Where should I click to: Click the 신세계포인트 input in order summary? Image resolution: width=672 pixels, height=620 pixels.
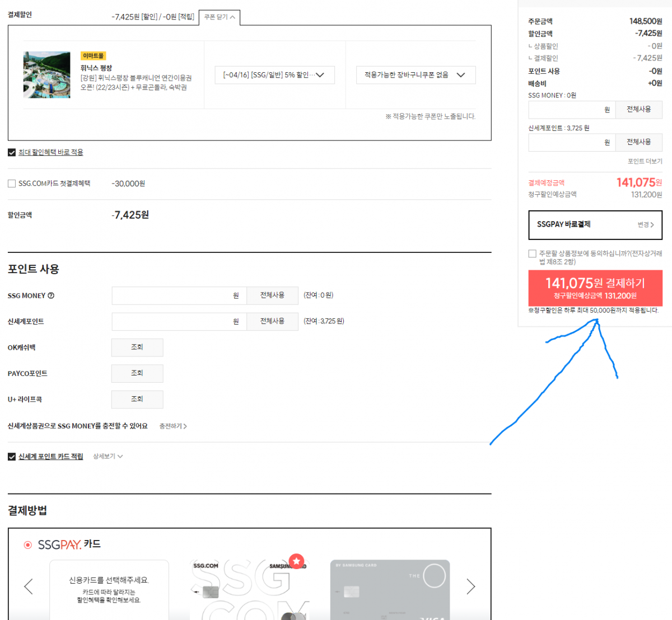coord(572,142)
